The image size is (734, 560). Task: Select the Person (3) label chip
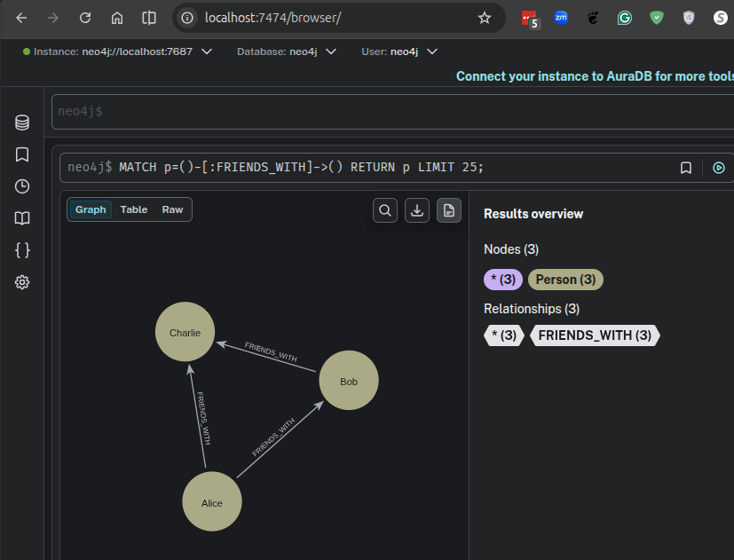(565, 280)
